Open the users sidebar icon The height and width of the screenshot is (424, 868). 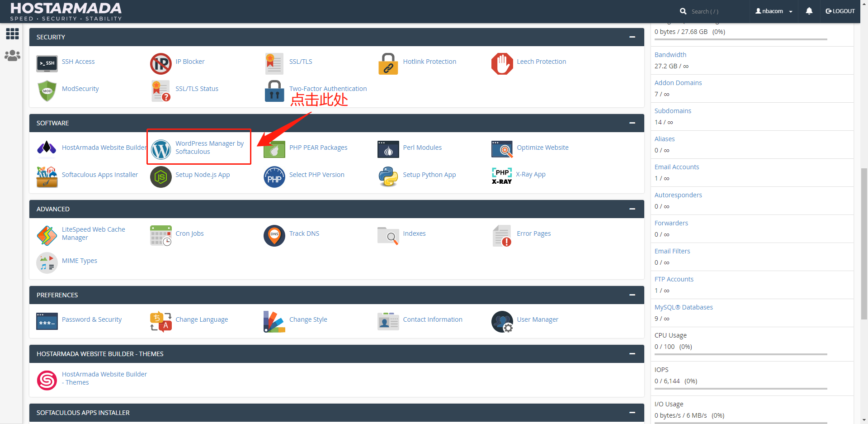12,56
